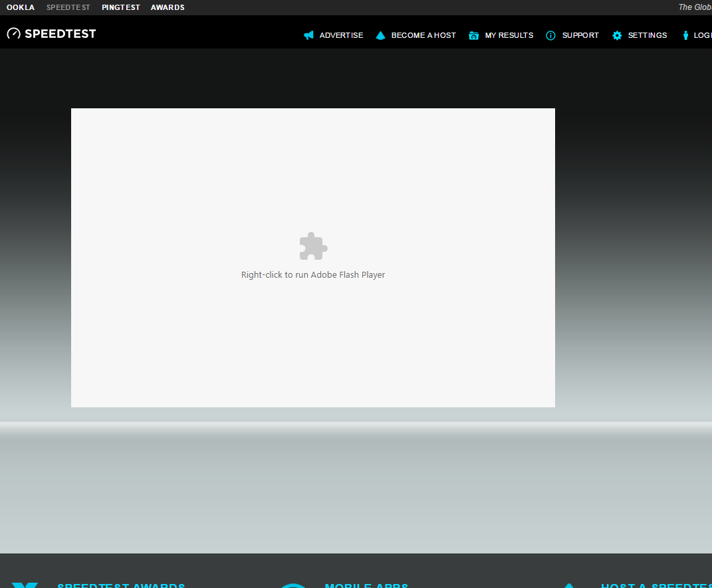Image resolution: width=712 pixels, height=588 pixels.
Task: Click the SPEEDTEST AWARDS footer link
Action: coord(121,585)
